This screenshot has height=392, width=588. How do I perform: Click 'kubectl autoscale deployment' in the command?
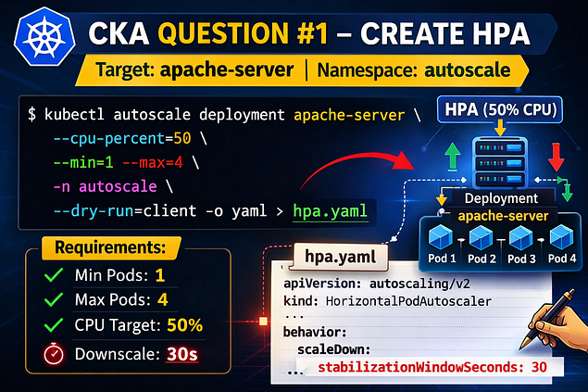click(164, 115)
